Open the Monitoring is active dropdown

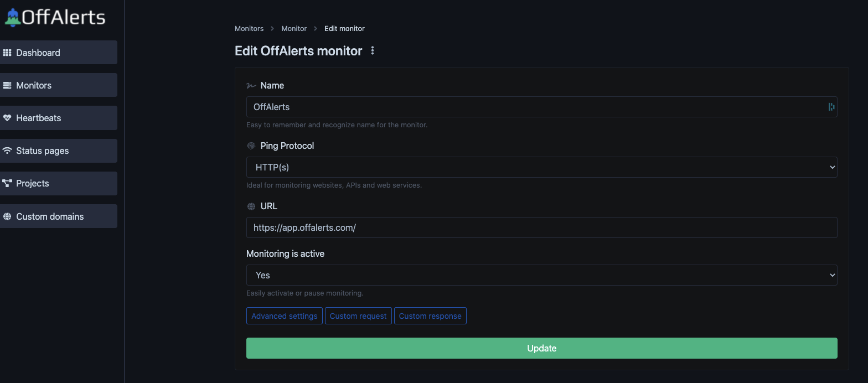(541, 275)
